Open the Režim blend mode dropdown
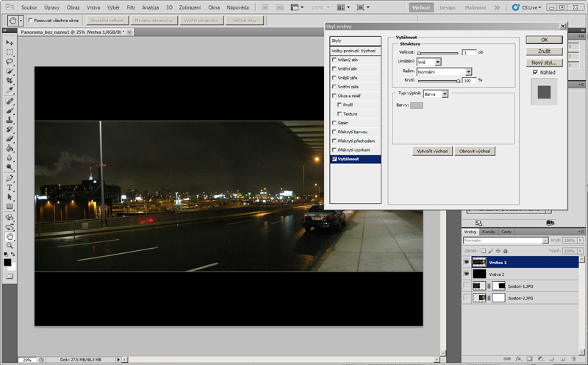Viewport: 588px width, 365px height. (444, 71)
